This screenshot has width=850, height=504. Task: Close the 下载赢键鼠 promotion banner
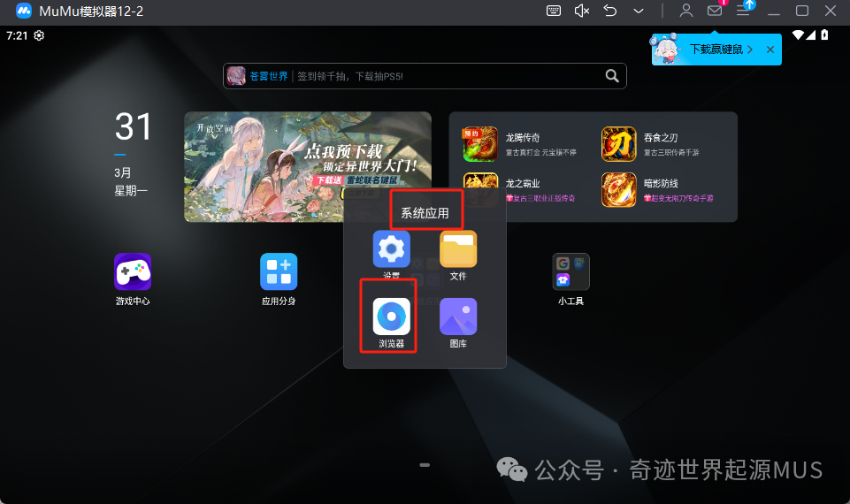(770, 50)
